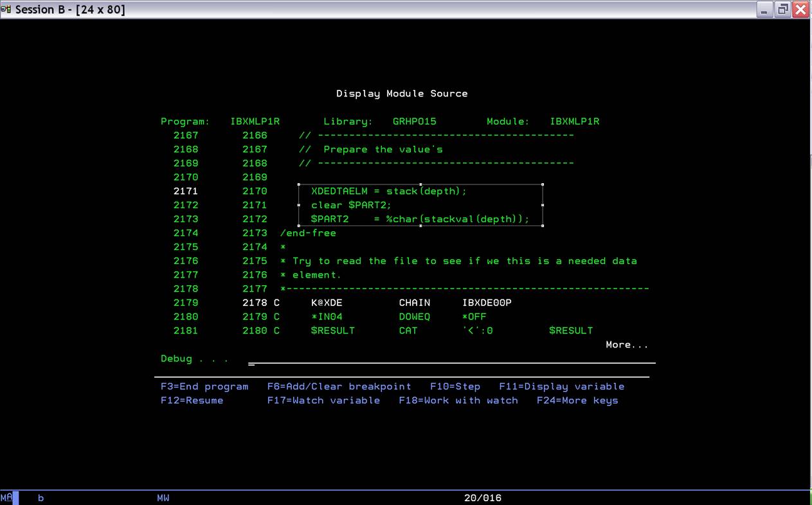Viewport: 812px width, 505px height.
Task: Click line number 2176 in first column
Action: [186, 261]
